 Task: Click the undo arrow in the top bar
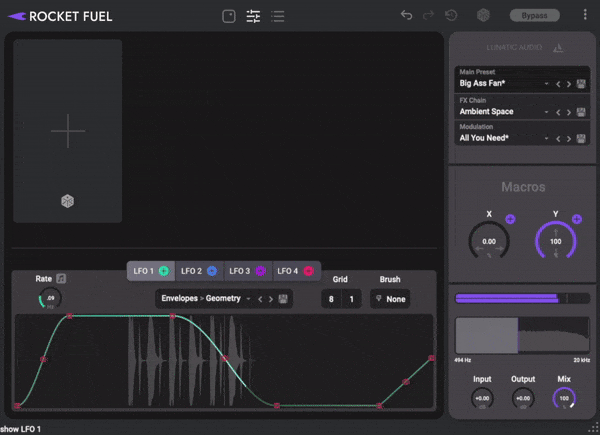coord(406,16)
